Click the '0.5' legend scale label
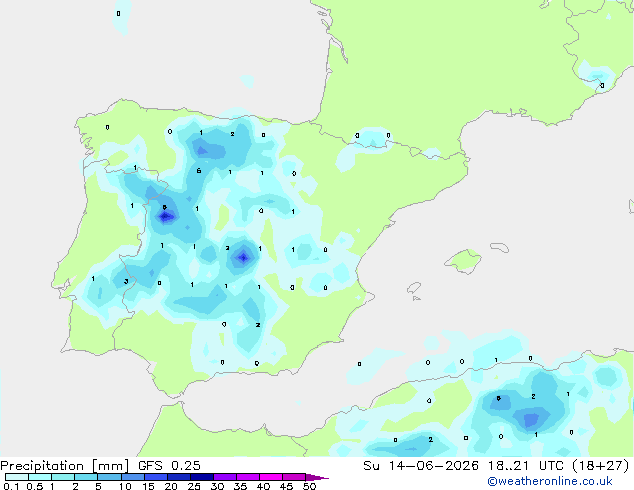The image size is (634, 490). tap(35, 486)
